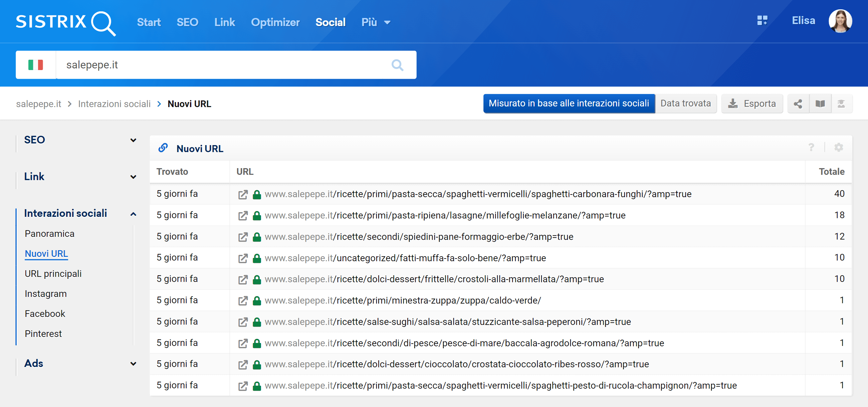Open Facebook in the sidebar
The width and height of the screenshot is (868, 407).
(45, 314)
